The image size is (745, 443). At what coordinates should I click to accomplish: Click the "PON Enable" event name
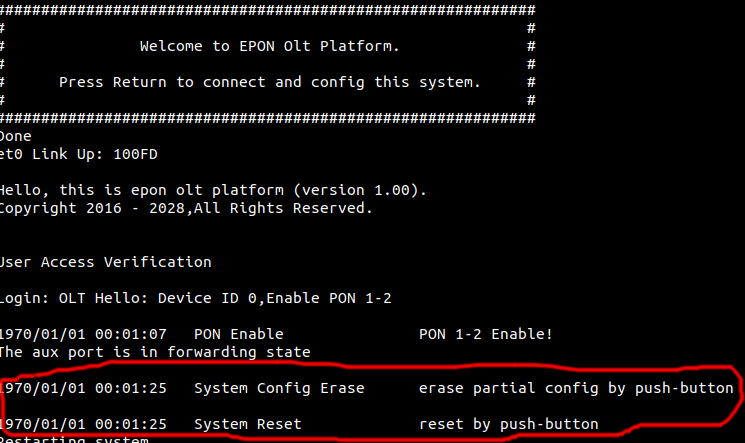tap(239, 334)
